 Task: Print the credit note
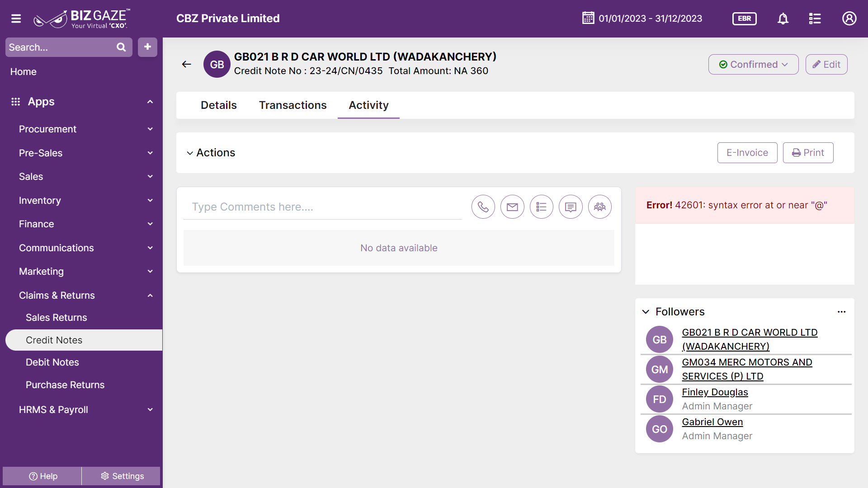808,153
